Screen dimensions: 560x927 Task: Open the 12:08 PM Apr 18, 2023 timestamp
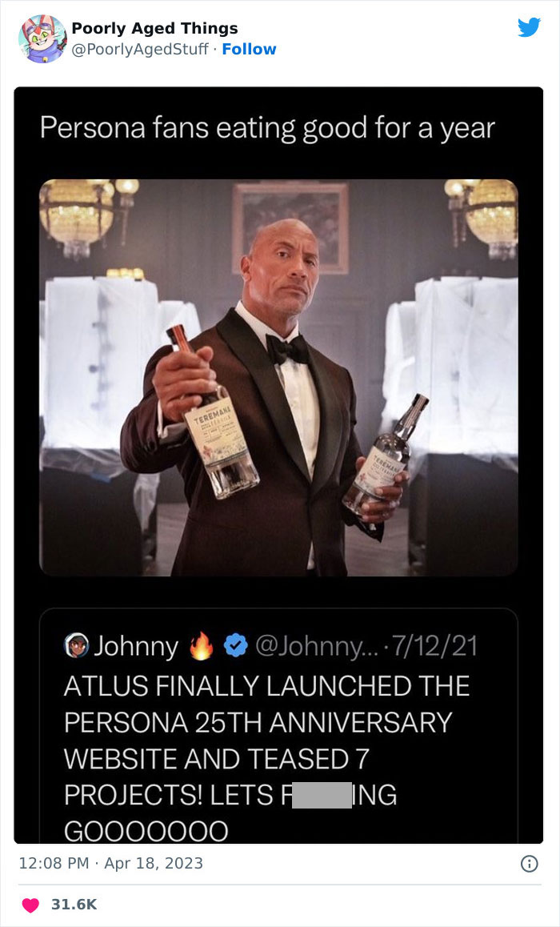point(111,863)
